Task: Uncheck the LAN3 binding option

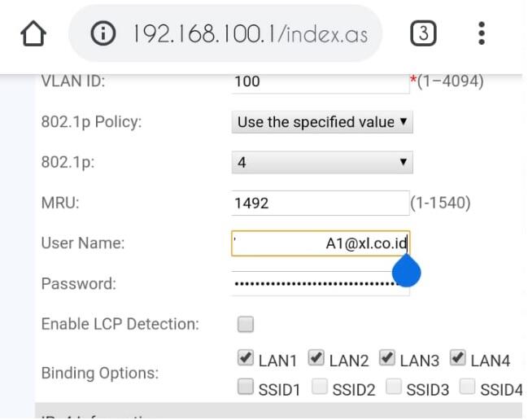Action: (386, 357)
